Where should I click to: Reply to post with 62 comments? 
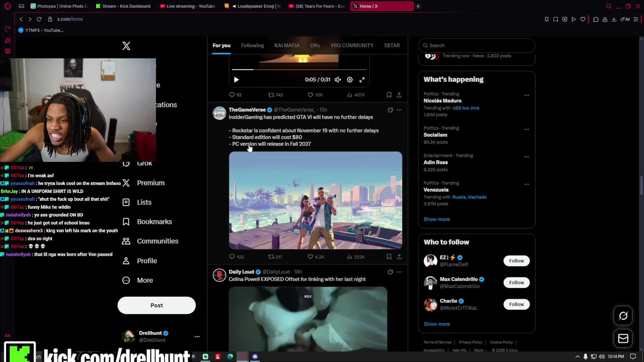click(x=235, y=95)
